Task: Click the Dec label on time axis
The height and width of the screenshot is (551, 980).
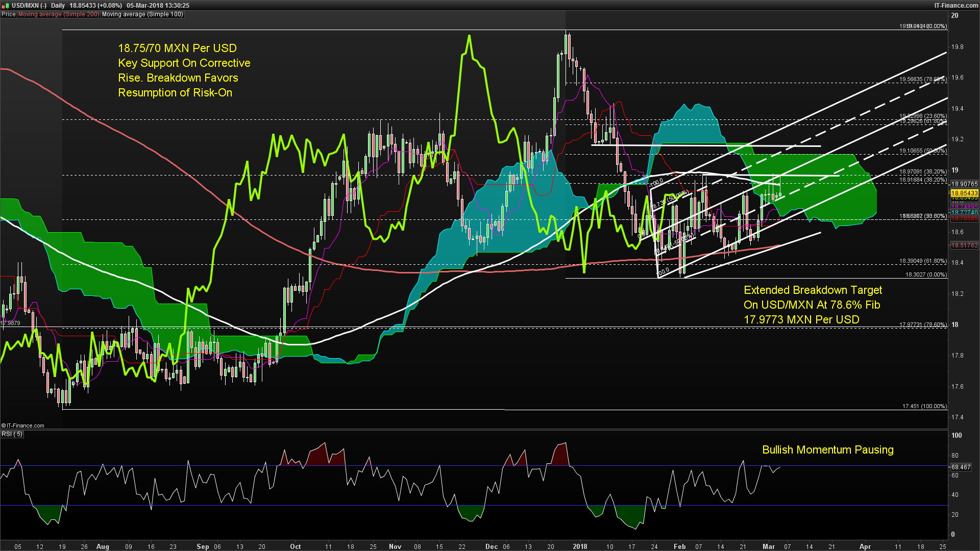Action: coord(492,546)
